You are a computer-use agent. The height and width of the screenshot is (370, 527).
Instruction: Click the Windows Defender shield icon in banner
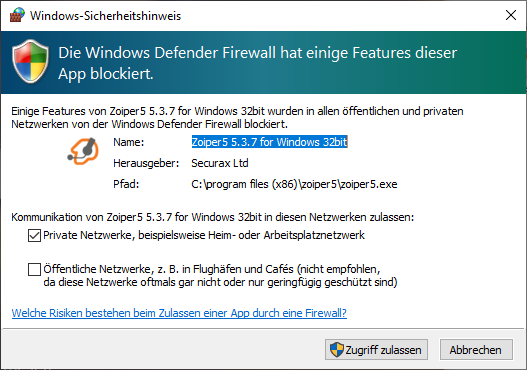click(30, 61)
